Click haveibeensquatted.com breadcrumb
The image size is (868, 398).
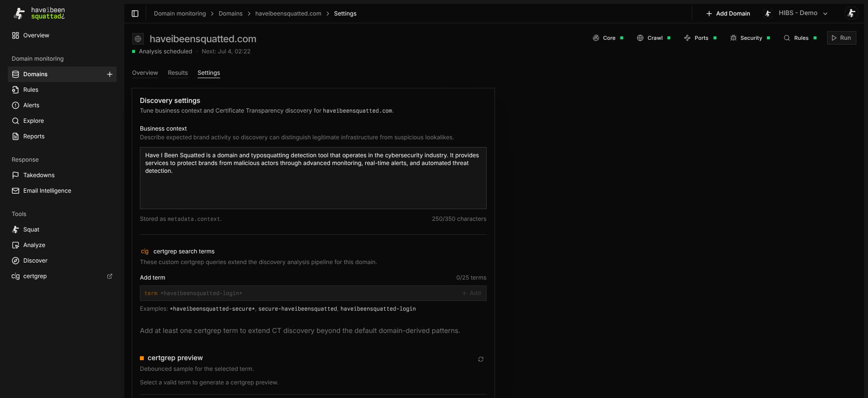pyautogui.click(x=288, y=14)
